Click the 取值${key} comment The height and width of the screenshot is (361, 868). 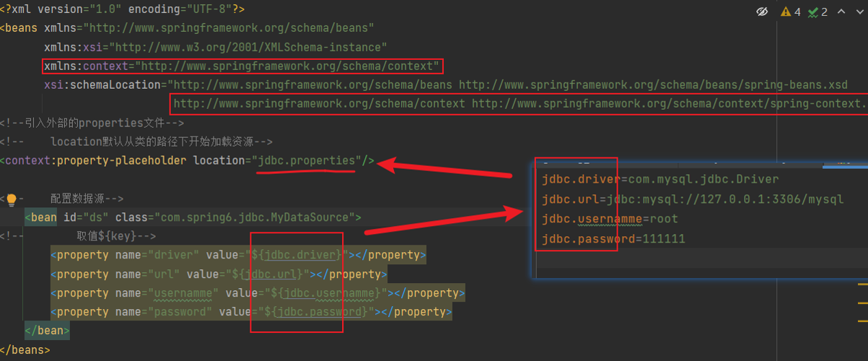click(116, 235)
